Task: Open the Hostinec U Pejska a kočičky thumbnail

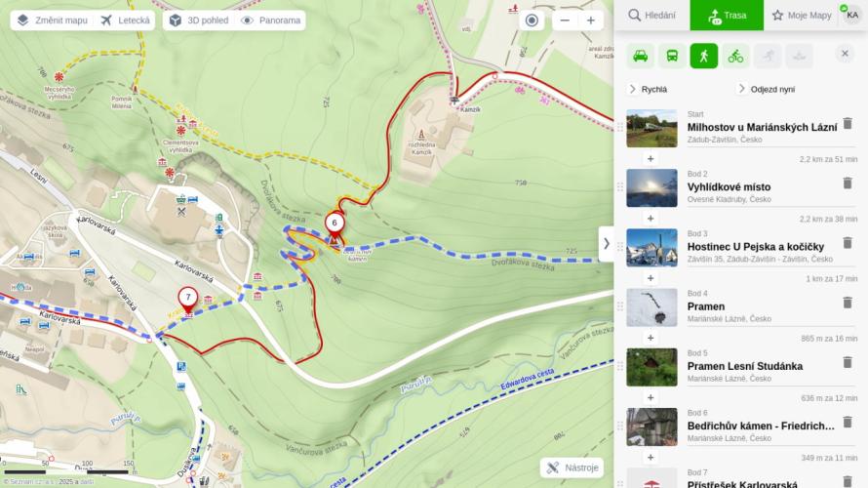Action: [x=651, y=248]
